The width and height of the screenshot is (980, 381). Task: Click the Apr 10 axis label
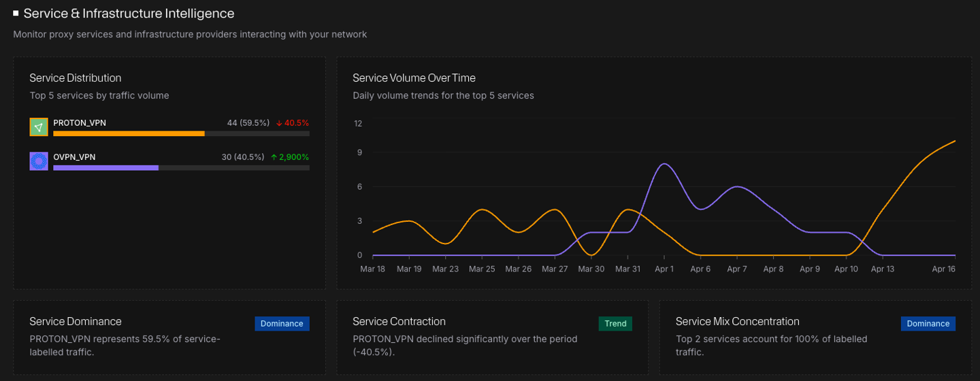[846, 269]
